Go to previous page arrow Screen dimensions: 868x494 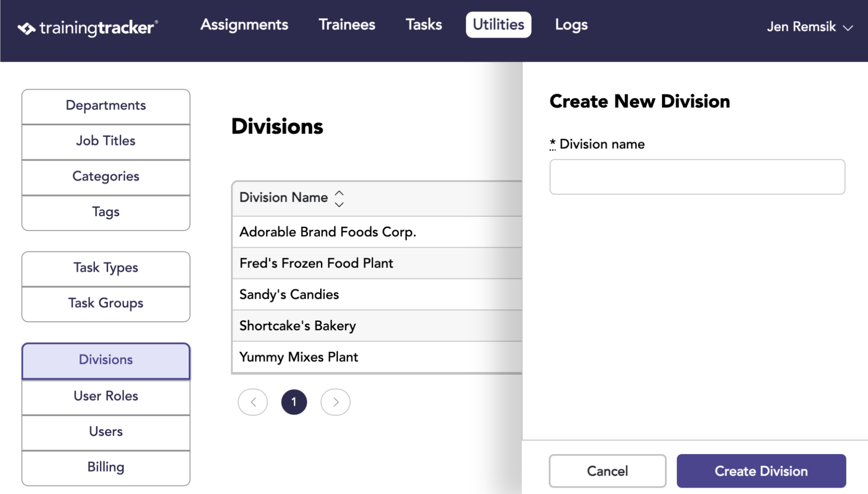click(x=253, y=402)
